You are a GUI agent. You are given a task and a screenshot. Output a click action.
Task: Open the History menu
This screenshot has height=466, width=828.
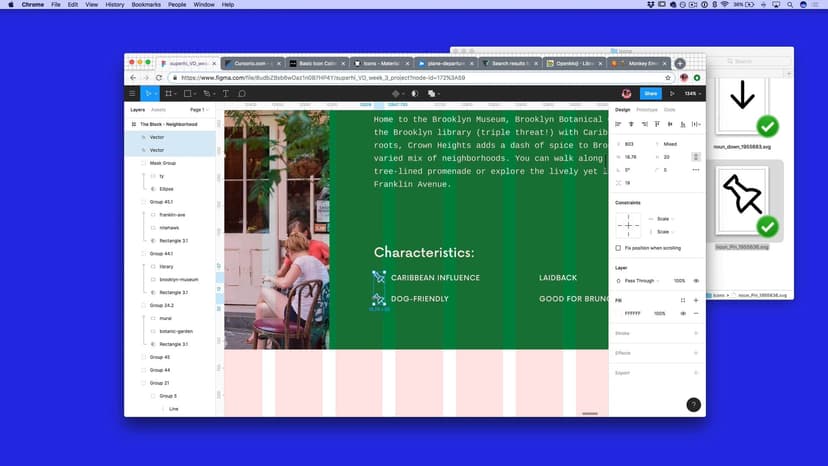coord(115,4)
